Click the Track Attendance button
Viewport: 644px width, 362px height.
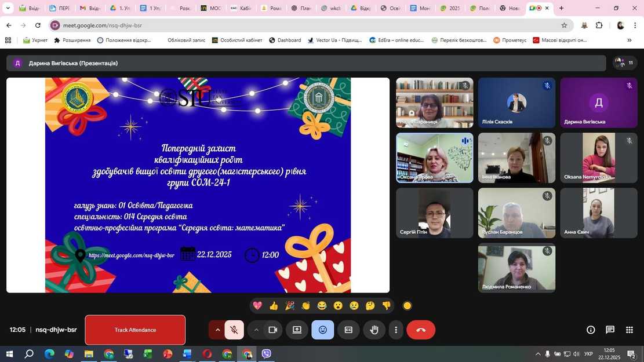pyautogui.click(x=135, y=330)
